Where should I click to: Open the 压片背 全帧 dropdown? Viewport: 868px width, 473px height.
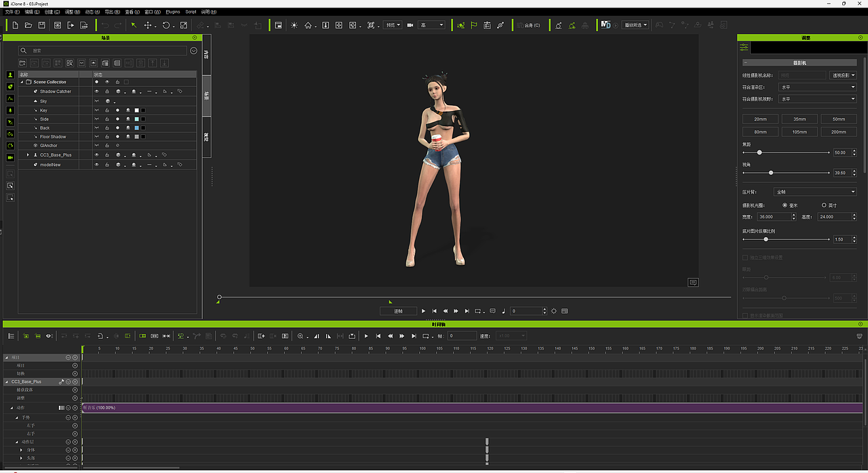[x=816, y=192]
